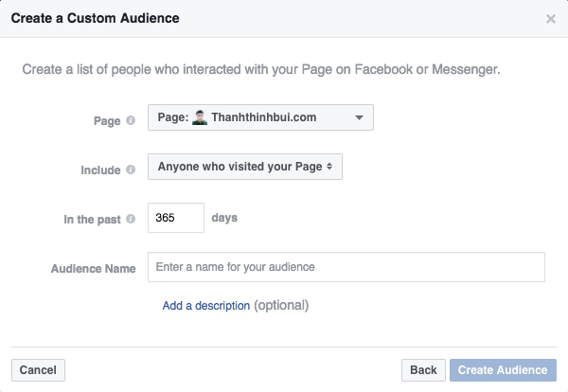This screenshot has height=392, width=568.
Task: Click the Thanhthinhbui.com page avatar thumbnail
Action: pos(200,117)
